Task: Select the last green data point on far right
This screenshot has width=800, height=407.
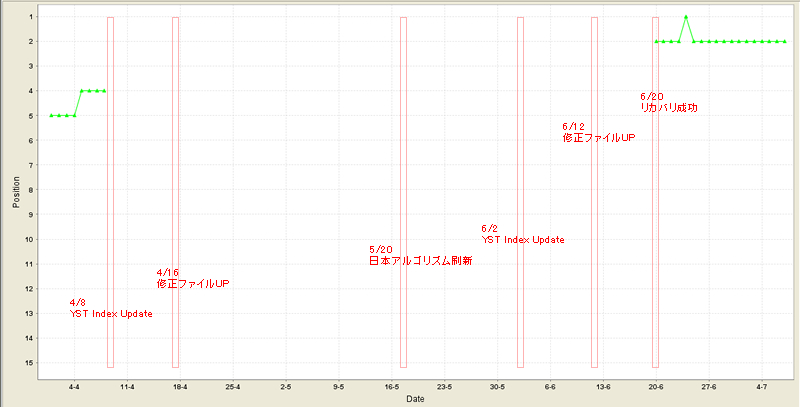Action: [784, 41]
